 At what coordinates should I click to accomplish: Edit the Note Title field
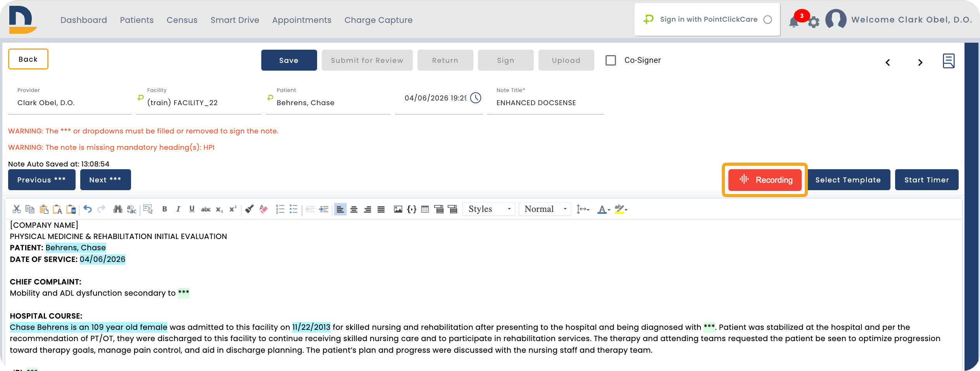[545, 102]
